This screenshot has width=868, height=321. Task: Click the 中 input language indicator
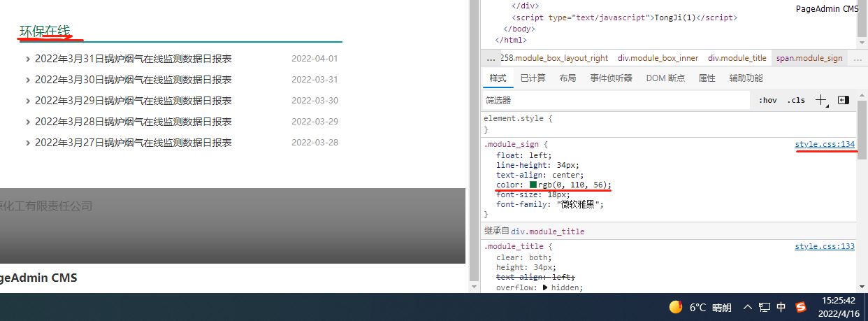781,307
